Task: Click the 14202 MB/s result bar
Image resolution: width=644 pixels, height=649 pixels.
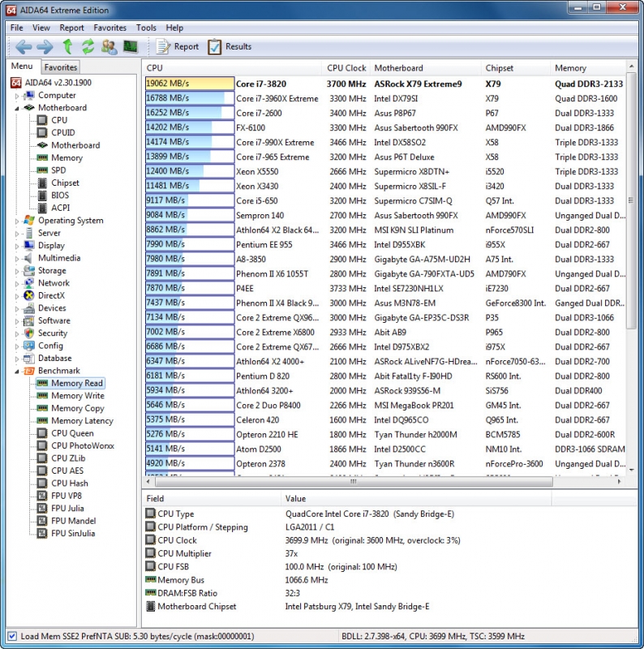Action: pos(190,127)
